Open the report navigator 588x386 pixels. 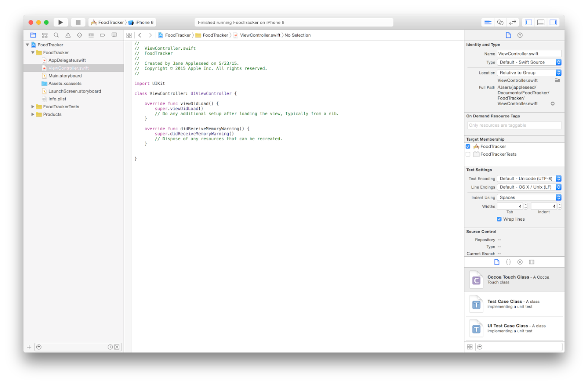click(x=114, y=35)
